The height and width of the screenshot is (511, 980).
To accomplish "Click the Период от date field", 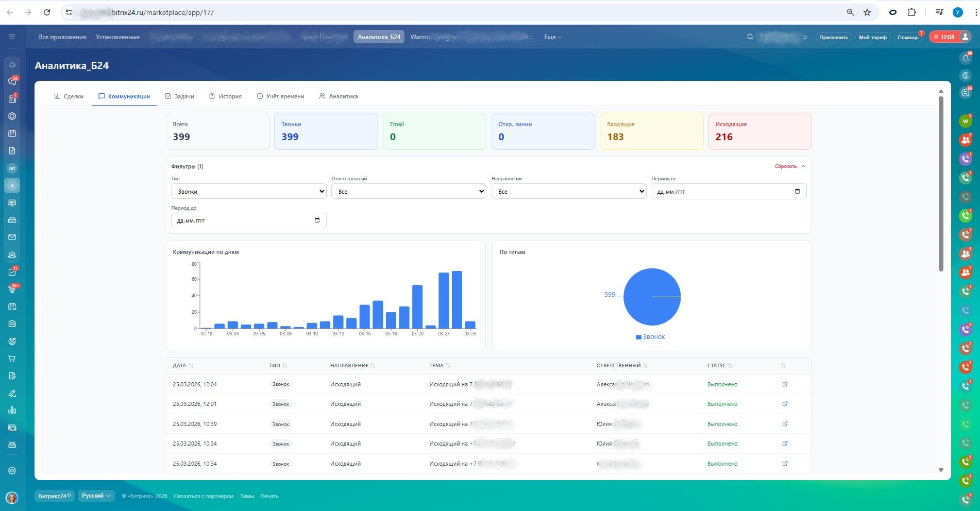I will [728, 192].
